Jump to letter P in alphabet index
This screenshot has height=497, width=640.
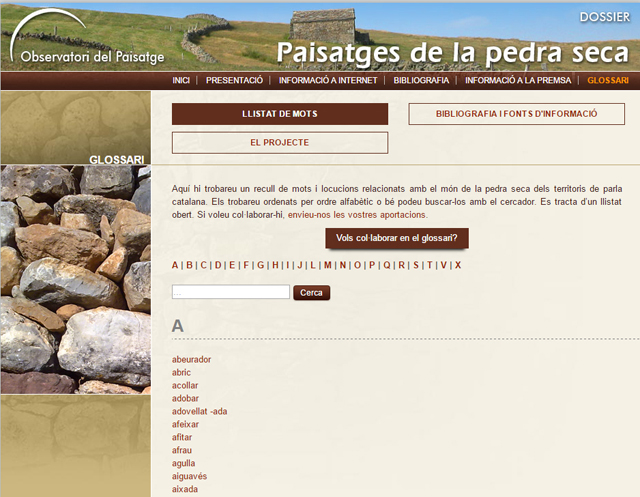372,265
